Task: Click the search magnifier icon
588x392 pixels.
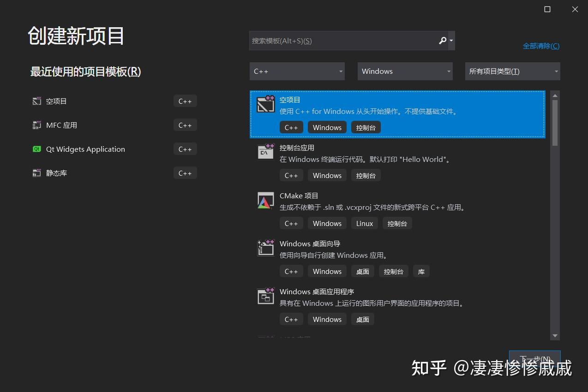Action: point(442,41)
